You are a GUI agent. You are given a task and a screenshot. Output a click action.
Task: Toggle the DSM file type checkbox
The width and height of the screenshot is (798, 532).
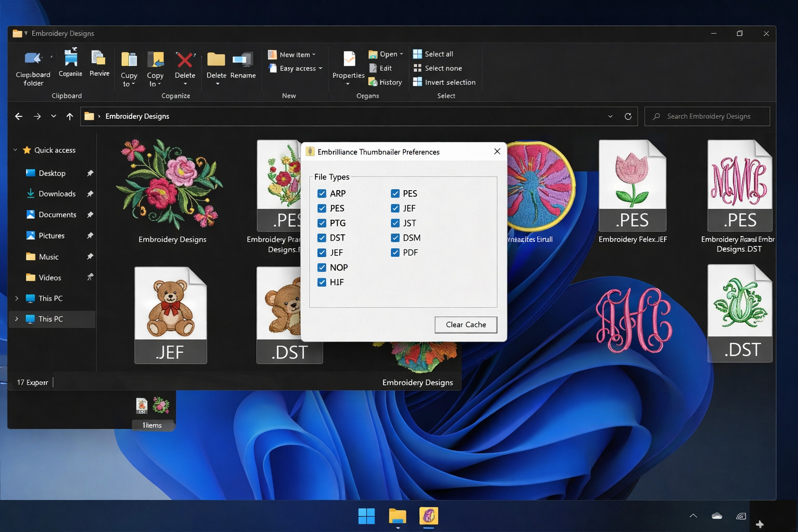(x=395, y=237)
